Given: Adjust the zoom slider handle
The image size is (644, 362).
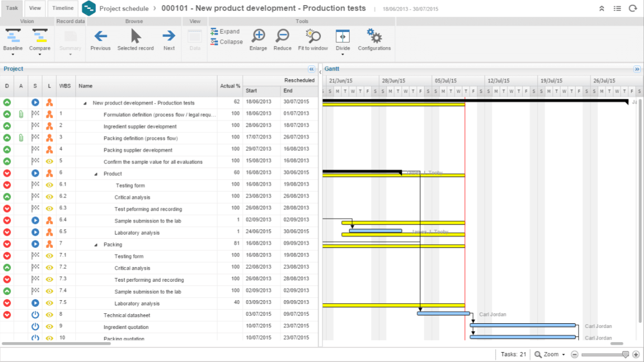Looking at the screenshot, I should (x=625, y=355).
